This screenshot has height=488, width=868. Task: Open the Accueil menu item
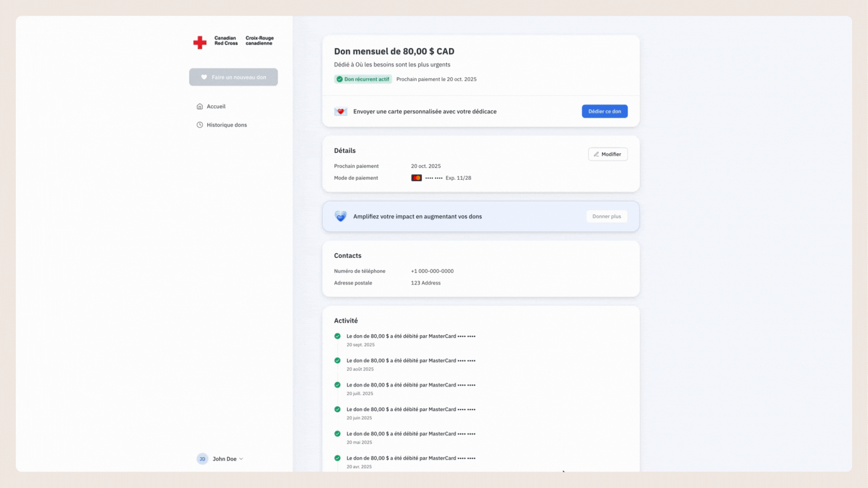(x=211, y=107)
